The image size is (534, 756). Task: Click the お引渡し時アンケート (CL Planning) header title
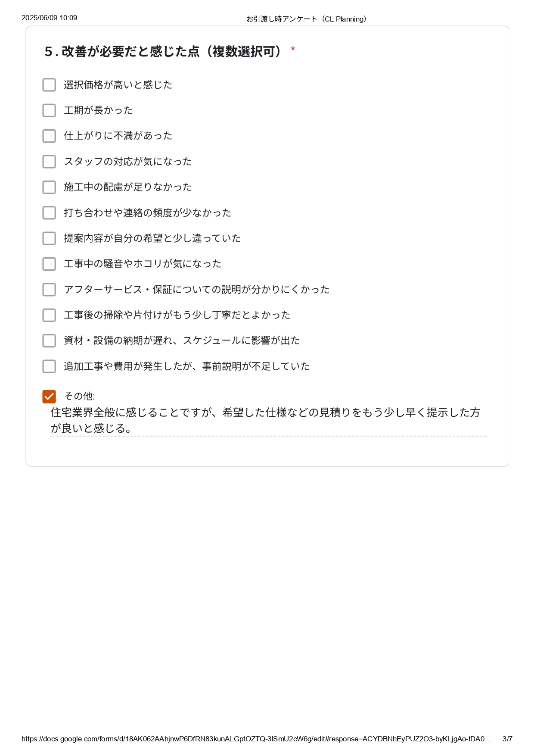point(306,19)
